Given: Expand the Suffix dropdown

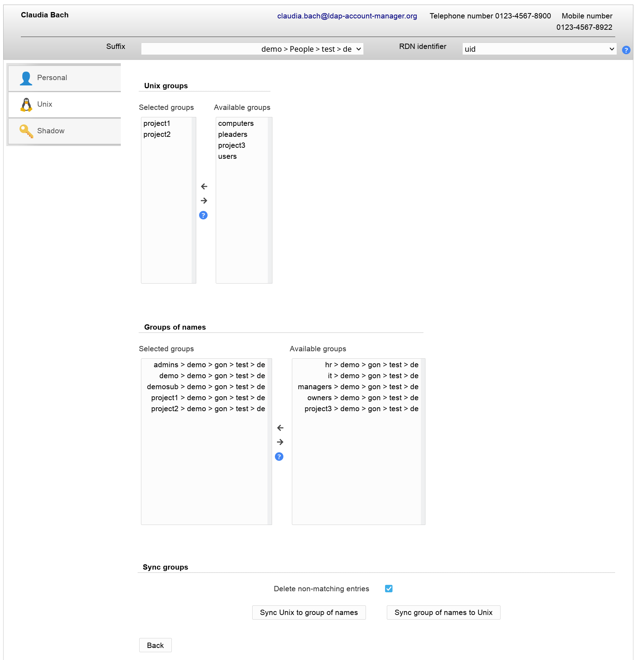Looking at the screenshot, I should pos(252,49).
